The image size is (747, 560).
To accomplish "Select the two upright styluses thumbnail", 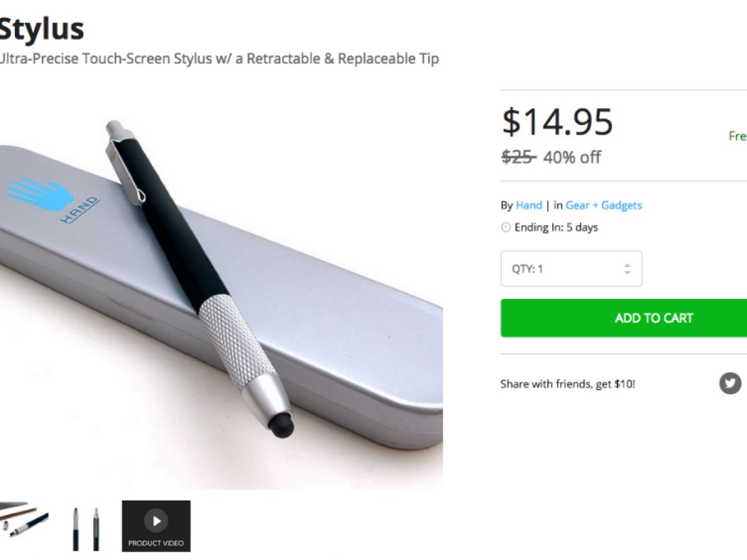I will tap(85, 528).
